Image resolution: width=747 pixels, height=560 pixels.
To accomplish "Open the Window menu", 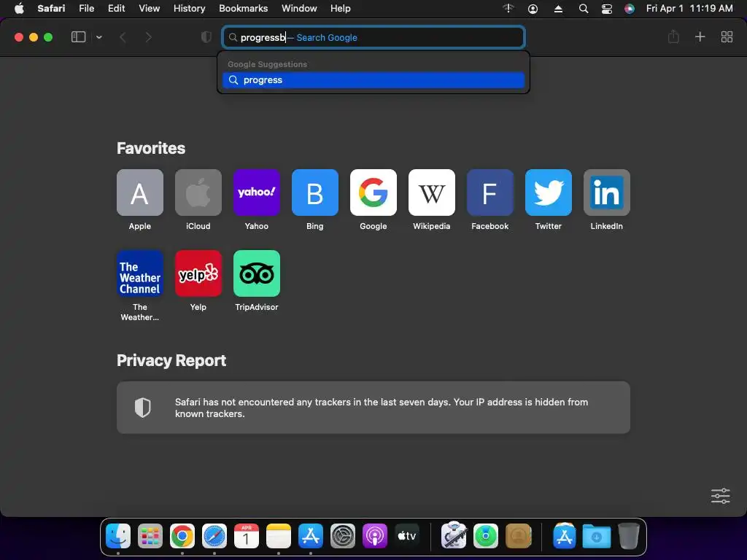I will click(299, 8).
